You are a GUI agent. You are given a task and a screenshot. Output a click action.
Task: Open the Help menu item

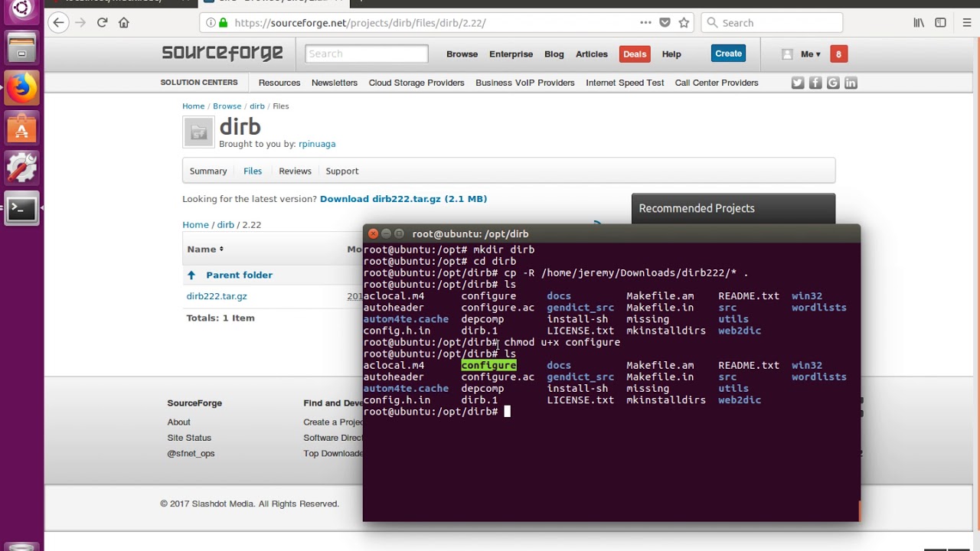coord(671,54)
